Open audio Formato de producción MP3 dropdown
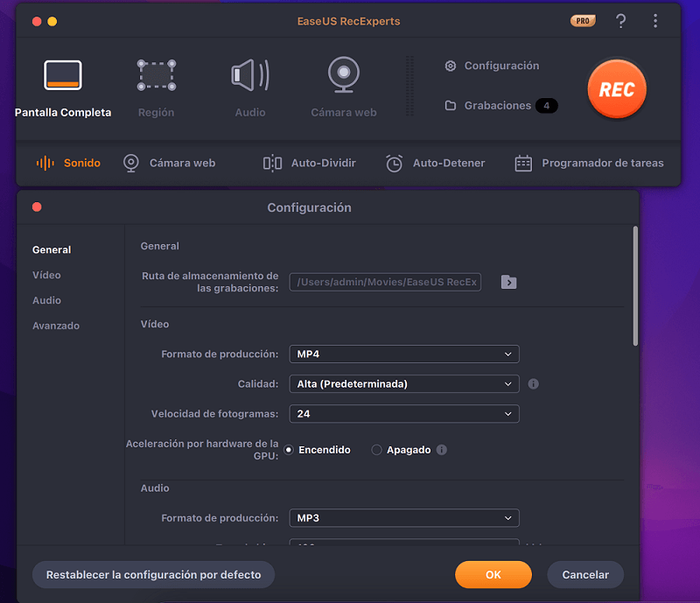 [404, 518]
